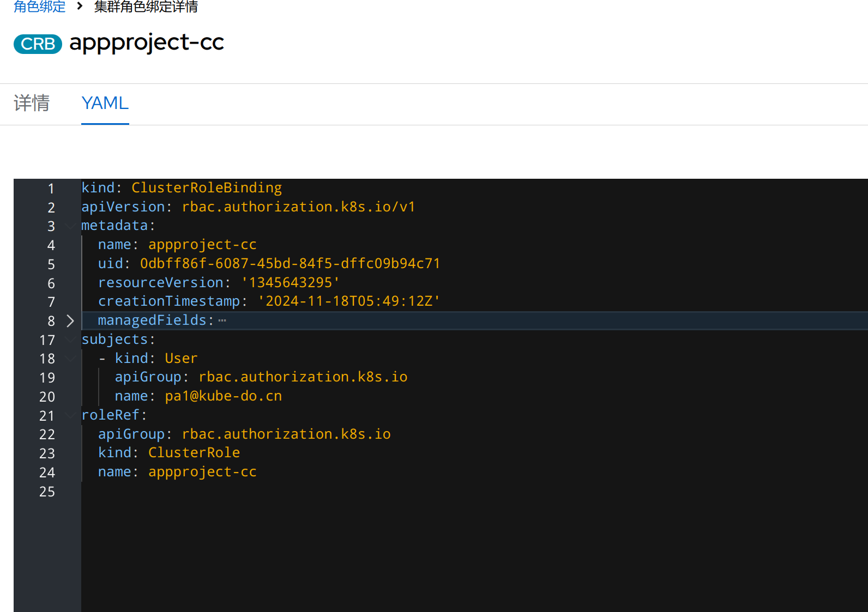Collapse the subjects block fold arrow

(70, 340)
